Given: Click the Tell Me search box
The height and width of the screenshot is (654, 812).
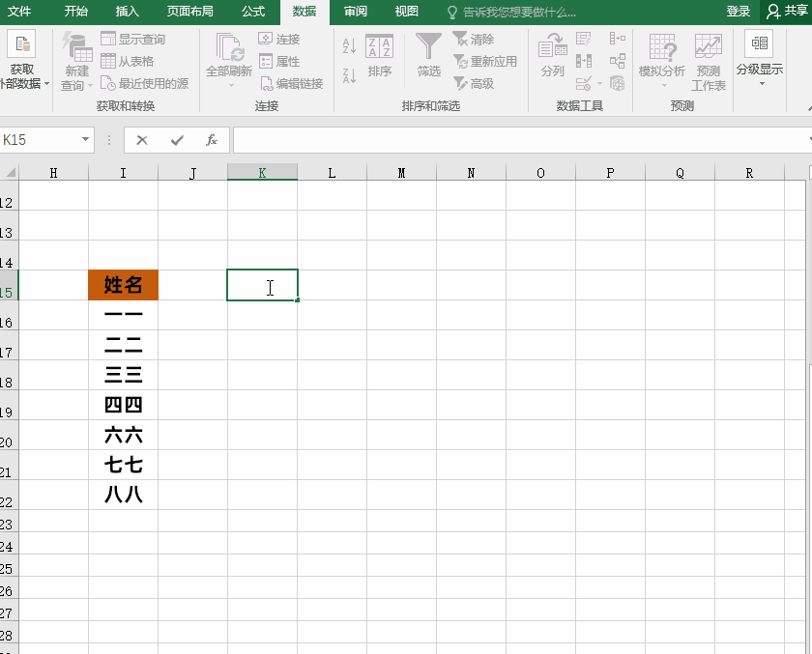Looking at the screenshot, I should click(x=511, y=12).
